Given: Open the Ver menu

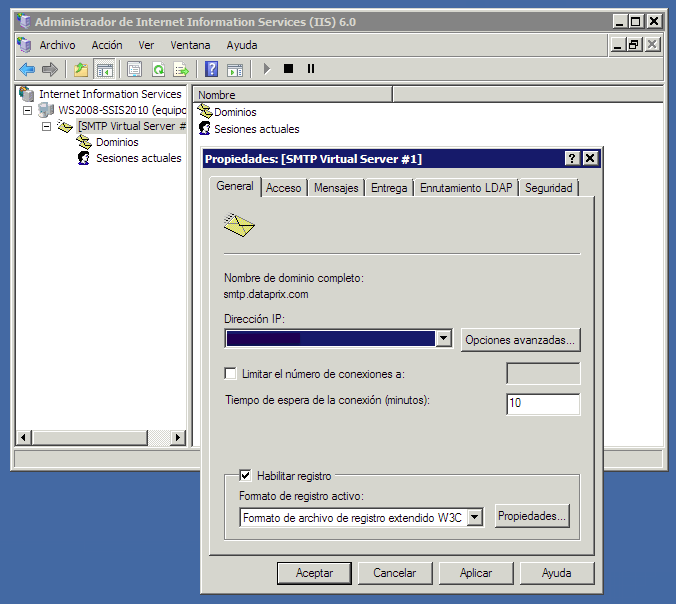Looking at the screenshot, I should pos(146,45).
